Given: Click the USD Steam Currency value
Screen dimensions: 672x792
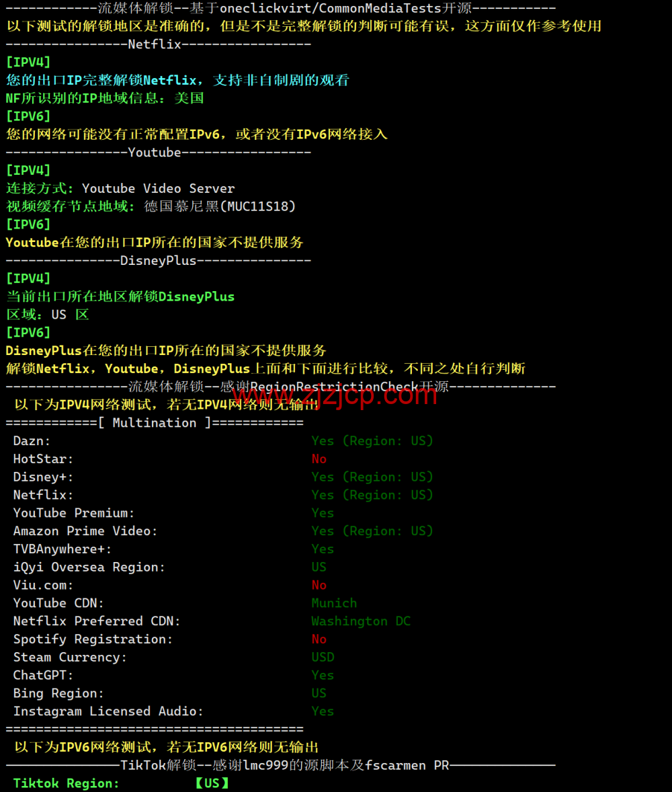Looking at the screenshot, I should [x=323, y=657].
